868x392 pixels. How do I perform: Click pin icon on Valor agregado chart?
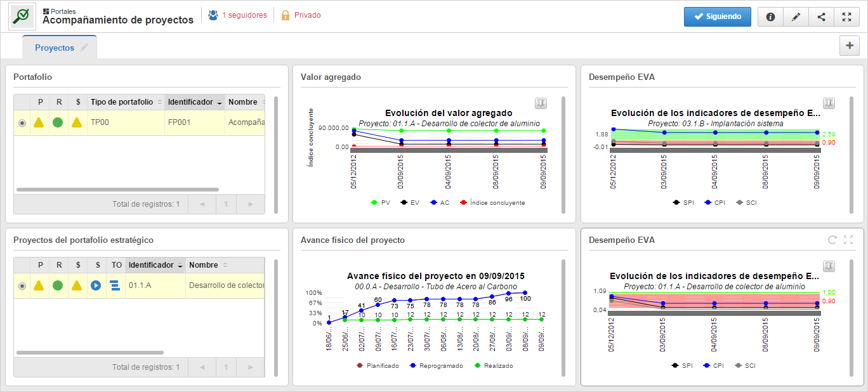[x=541, y=103]
